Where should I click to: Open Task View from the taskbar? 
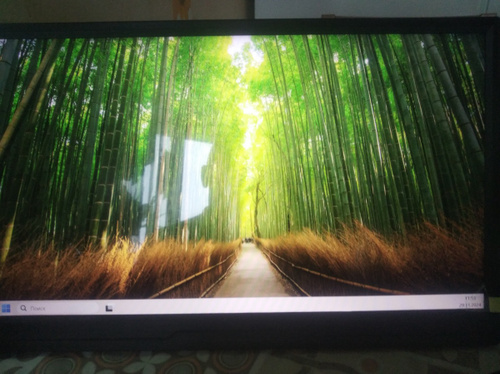[x=109, y=309]
